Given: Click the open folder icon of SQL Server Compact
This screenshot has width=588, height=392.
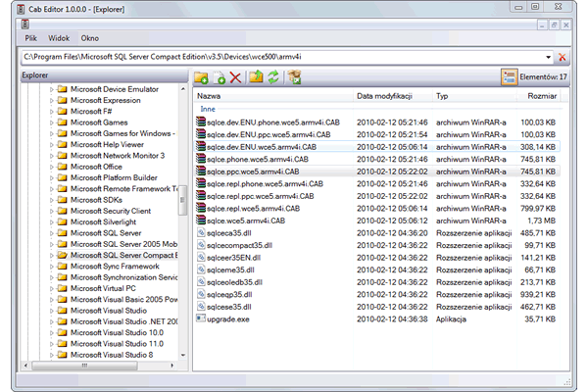Looking at the screenshot, I should pyautogui.click(x=63, y=255).
